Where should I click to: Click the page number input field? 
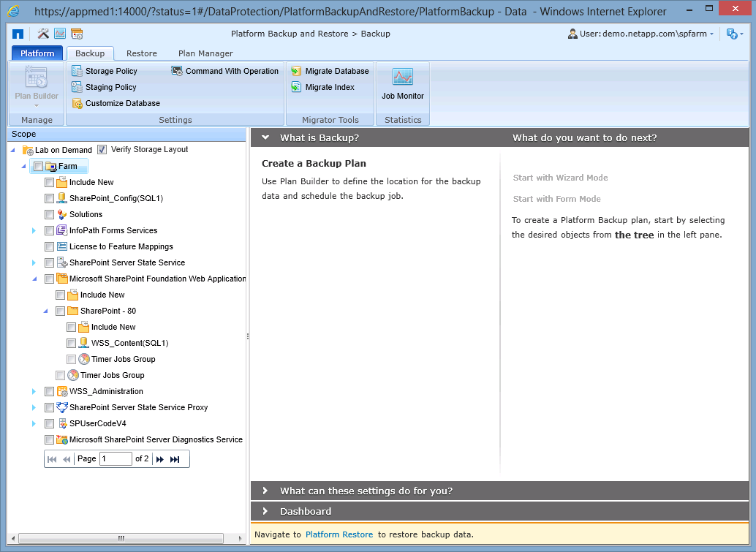116,459
